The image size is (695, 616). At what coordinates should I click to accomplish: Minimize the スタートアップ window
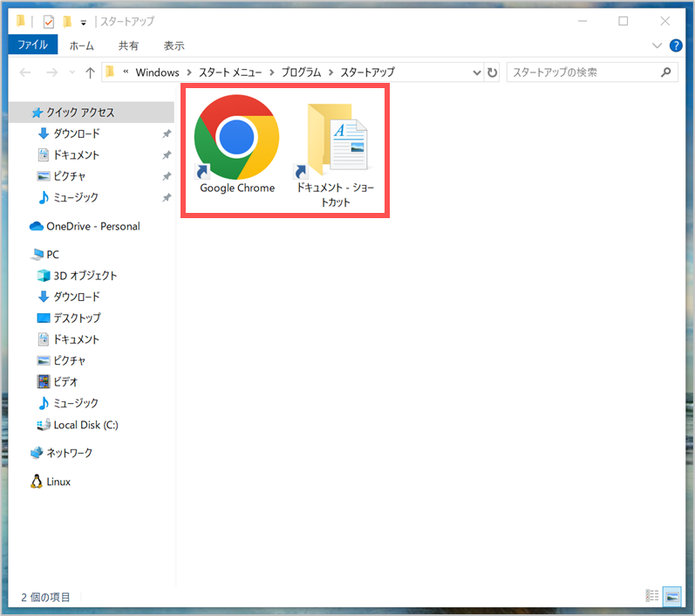pos(583,21)
